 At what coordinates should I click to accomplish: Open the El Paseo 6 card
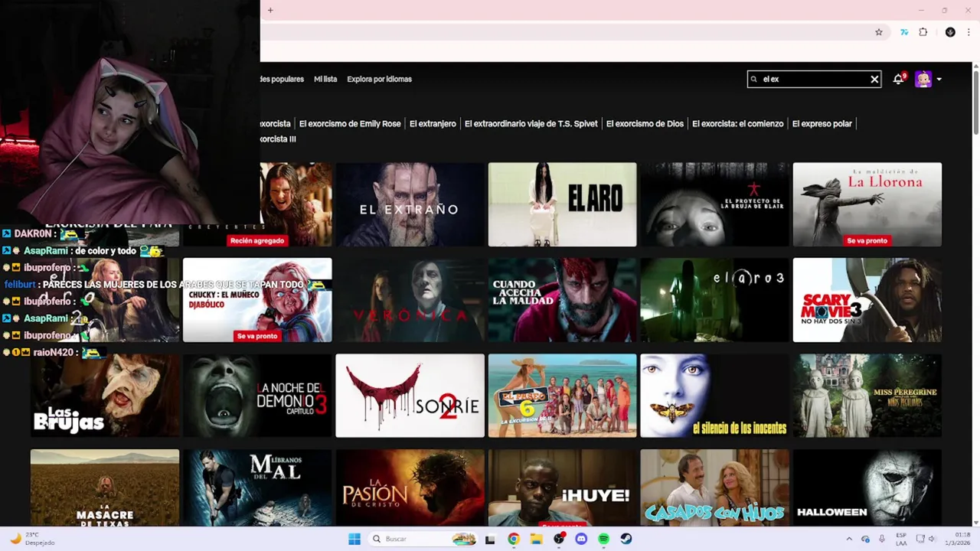(x=562, y=396)
